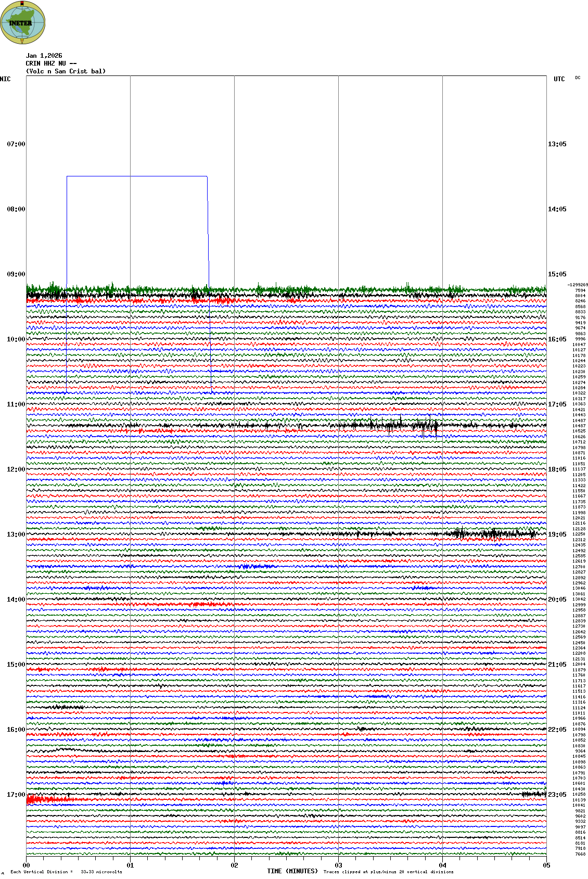Click the 19:05 UTC time marker

557,534
